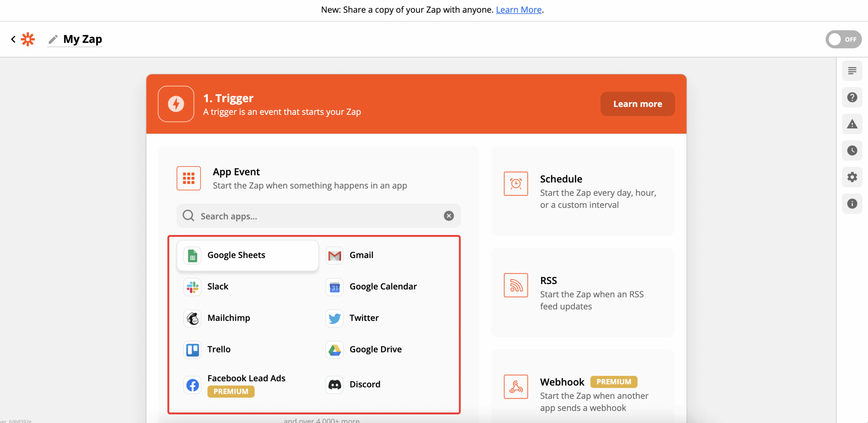Open the outline panel icon in sidebar

[x=852, y=71]
